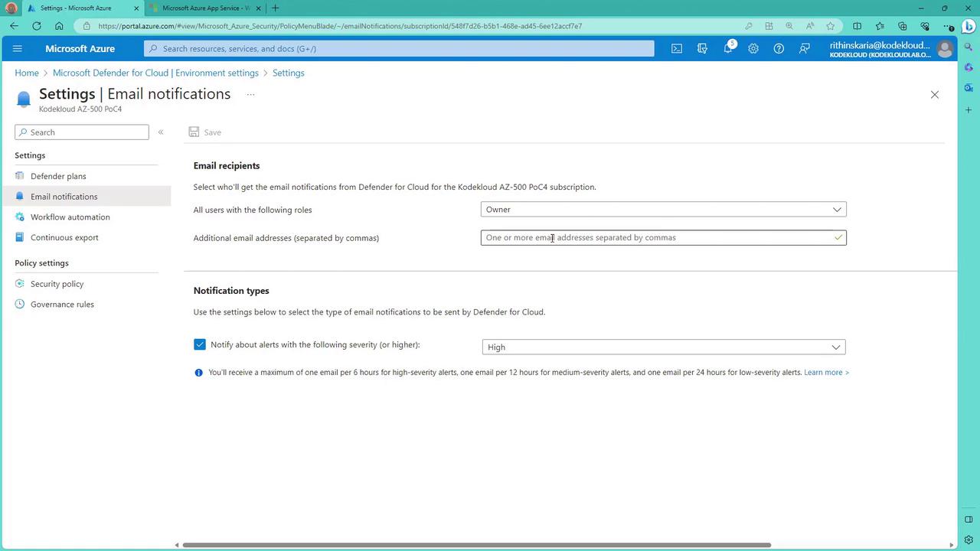The width and height of the screenshot is (980, 551).
Task: Click the Workflow automation sidebar icon
Action: pos(20,217)
